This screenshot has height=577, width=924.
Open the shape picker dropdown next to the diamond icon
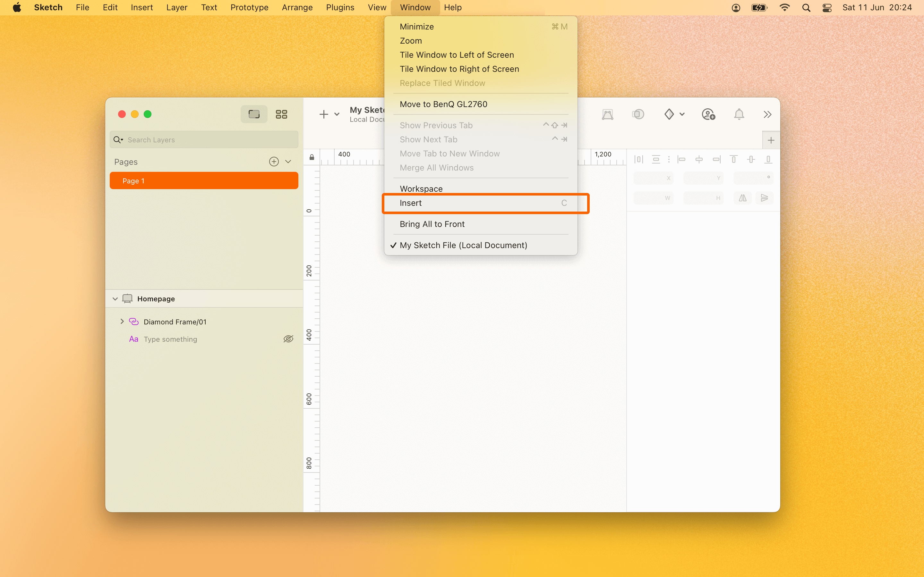coord(683,114)
